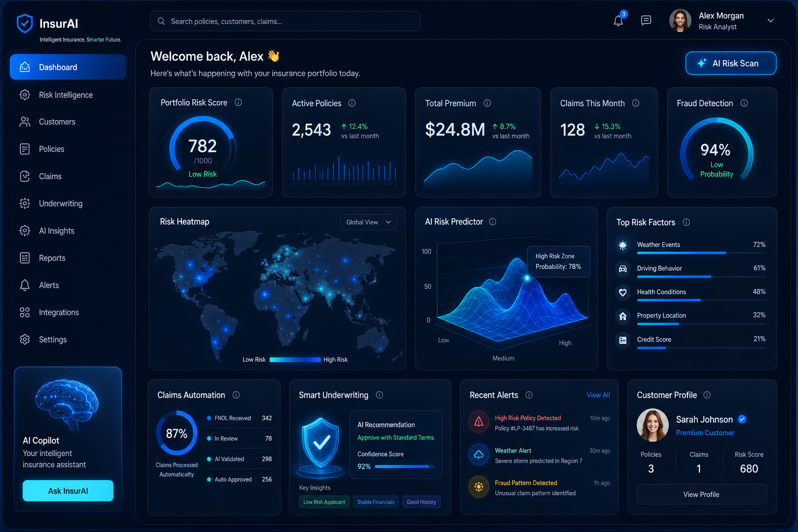Click the Property Location house icon
This screenshot has height=532, width=798.
pos(622,316)
